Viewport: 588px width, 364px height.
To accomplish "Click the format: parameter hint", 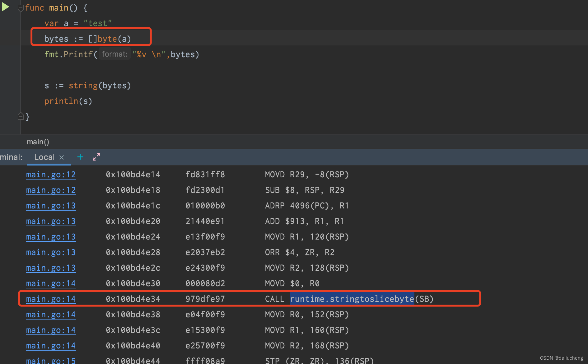I will [114, 54].
